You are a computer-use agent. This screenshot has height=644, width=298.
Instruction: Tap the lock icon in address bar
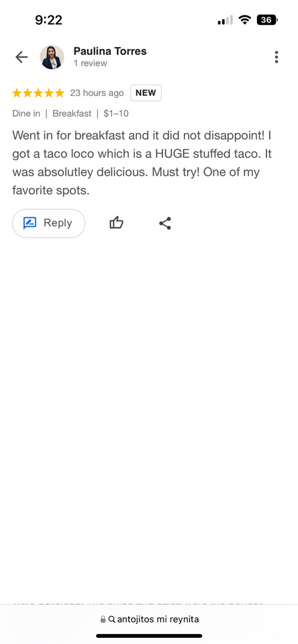(x=103, y=619)
